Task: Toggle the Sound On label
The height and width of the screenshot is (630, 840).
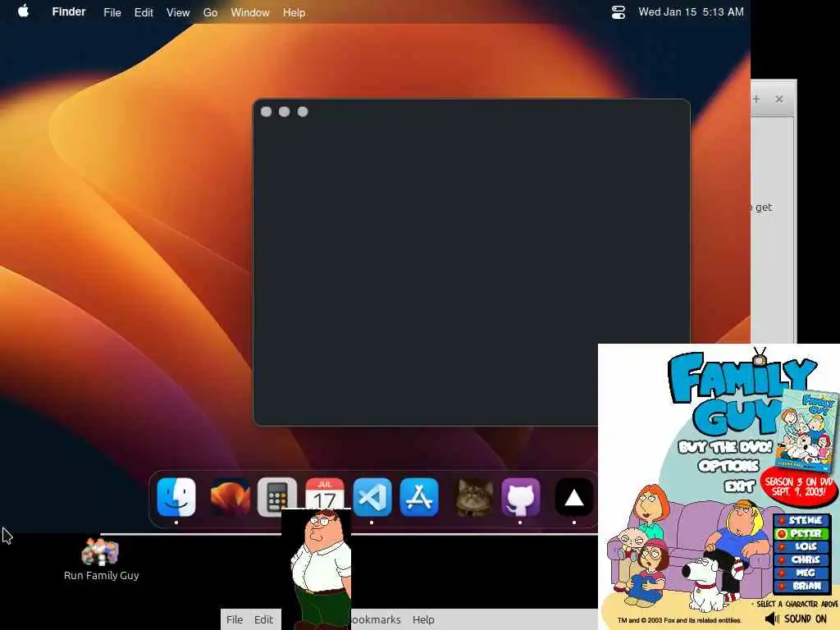Action: tap(806, 619)
